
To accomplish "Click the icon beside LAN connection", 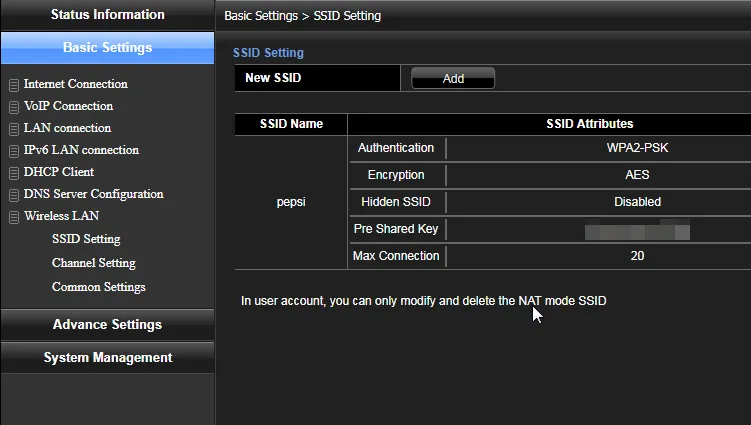I will [x=14, y=129].
